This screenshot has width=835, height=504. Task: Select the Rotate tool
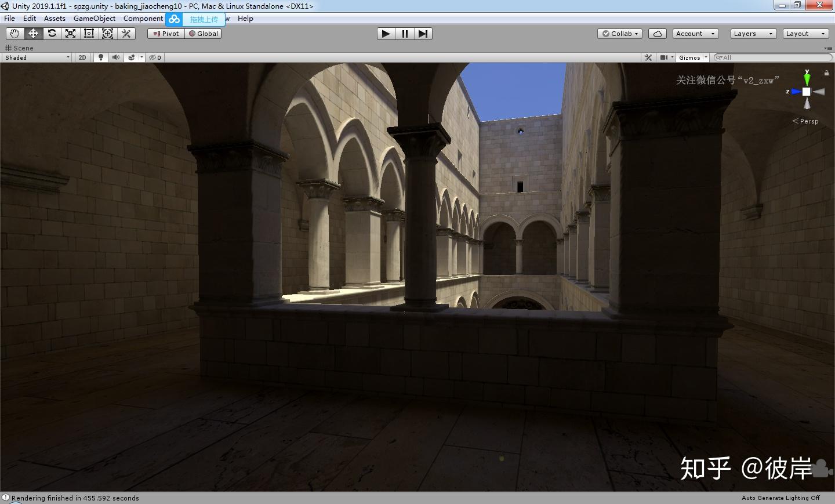click(x=52, y=34)
